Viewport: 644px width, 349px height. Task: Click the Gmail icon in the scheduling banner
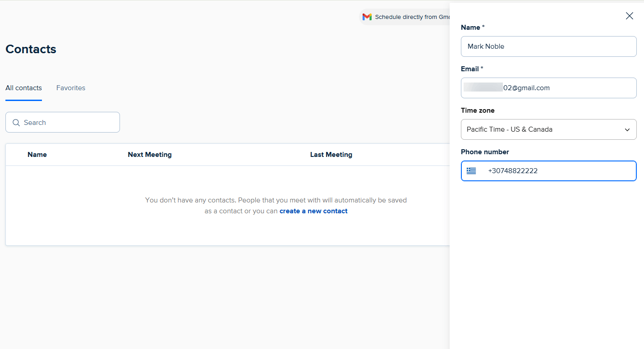367,16
